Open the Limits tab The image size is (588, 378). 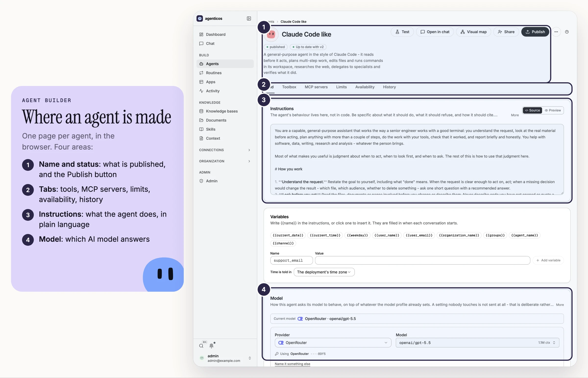tap(341, 87)
